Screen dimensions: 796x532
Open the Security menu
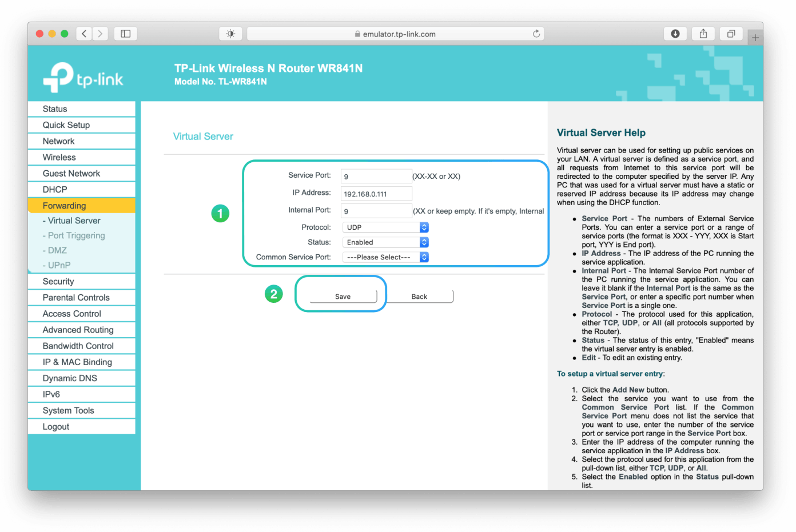point(81,282)
